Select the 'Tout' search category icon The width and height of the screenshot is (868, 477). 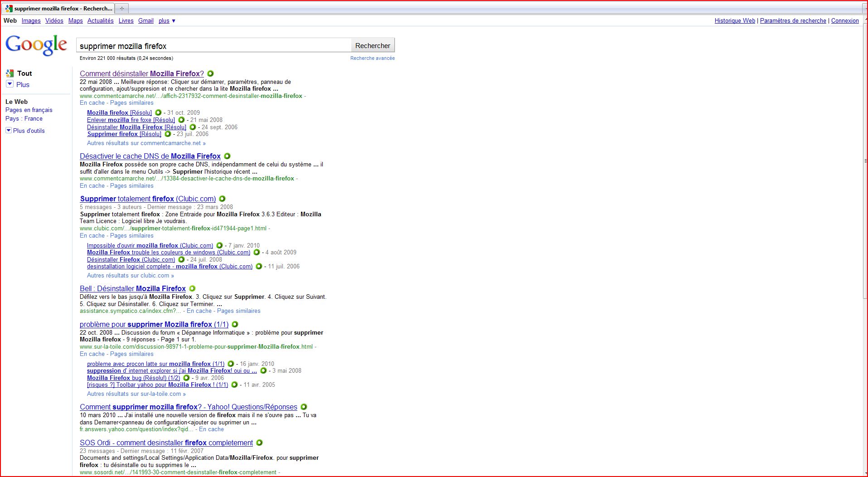click(x=10, y=73)
